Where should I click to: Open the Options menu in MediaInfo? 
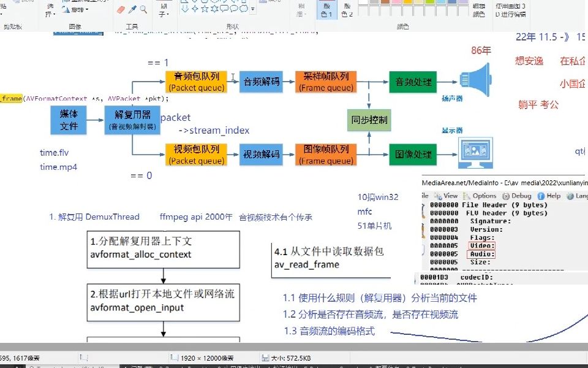coord(480,196)
